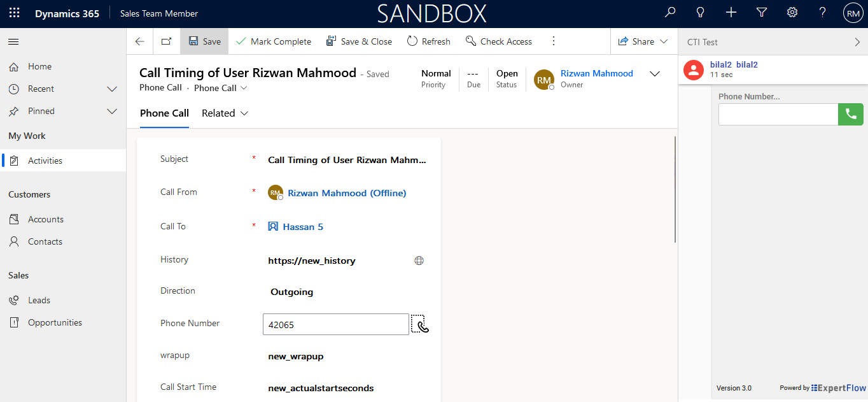Expand the Pinned section in sidebar
This screenshot has width=868, height=402.
pos(112,111)
